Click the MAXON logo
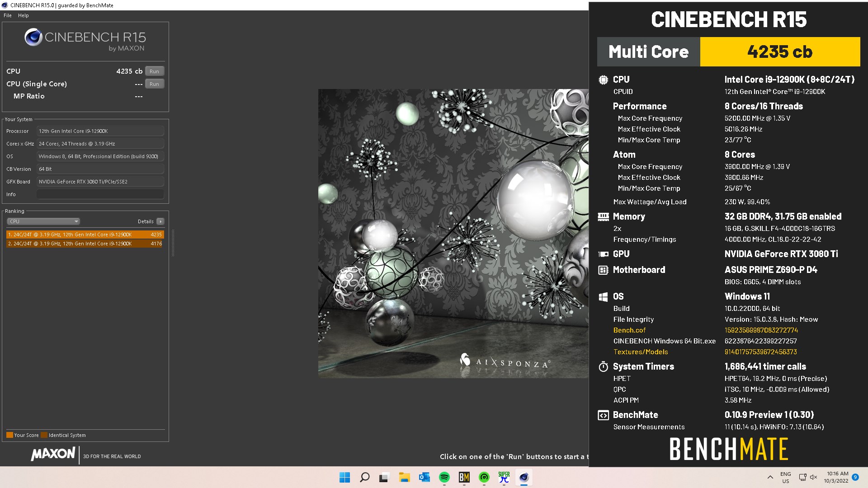This screenshot has width=868, height=488. [x=53, y=454]
